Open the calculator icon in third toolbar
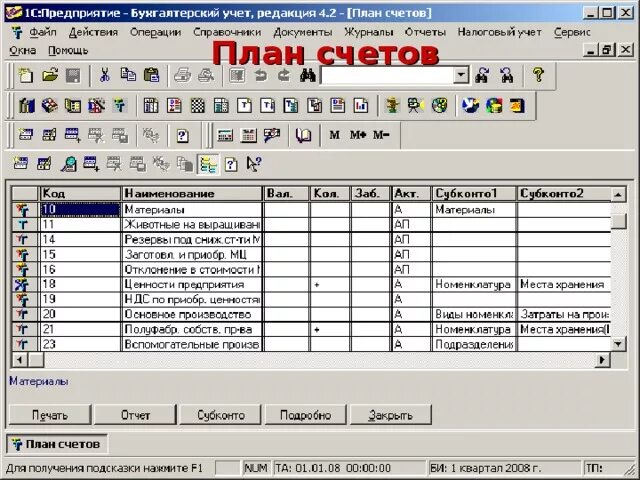640x480 pixels. pos(225,136)
